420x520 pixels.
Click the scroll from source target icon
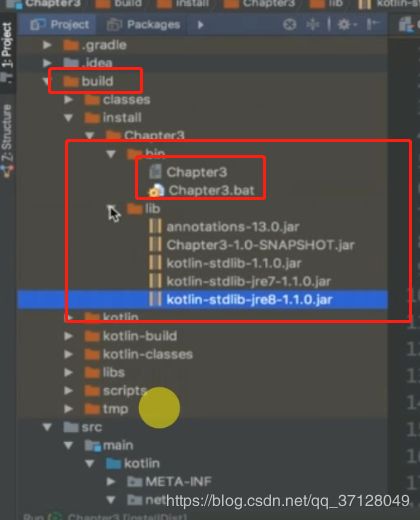289,24
